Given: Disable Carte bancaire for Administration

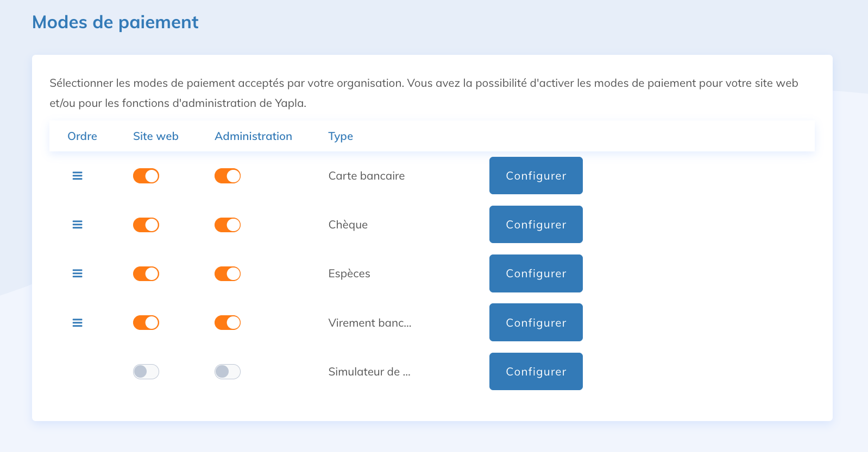Looking at the screenshot, I should (x=228, y=176).
